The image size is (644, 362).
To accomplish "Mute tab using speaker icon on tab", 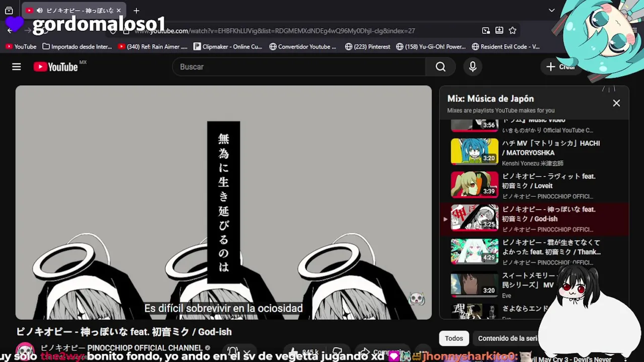I will tap(39, 10).
